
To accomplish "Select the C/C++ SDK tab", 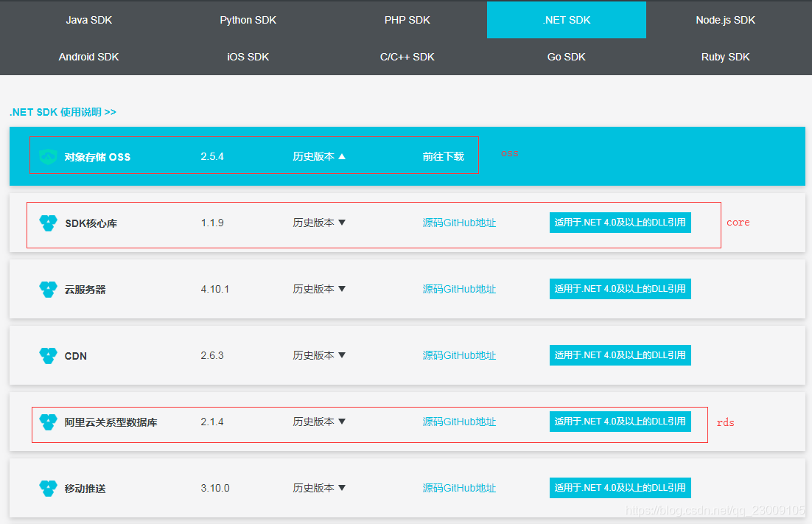I will tap(407, 57).
